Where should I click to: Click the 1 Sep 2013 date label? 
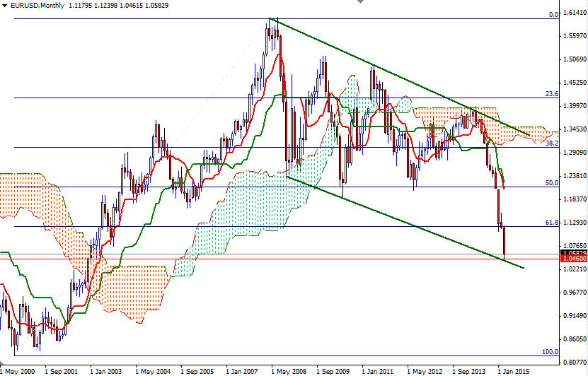point(468,372)
